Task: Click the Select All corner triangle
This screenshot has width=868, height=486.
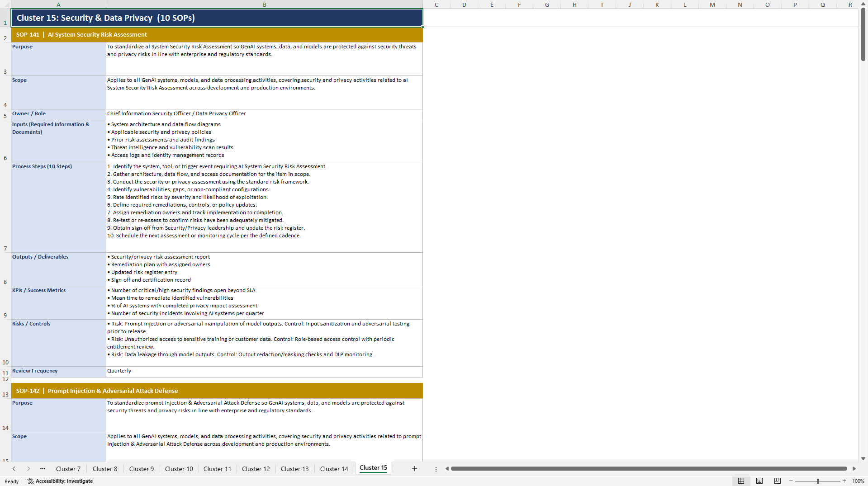Action: point(5,5)
